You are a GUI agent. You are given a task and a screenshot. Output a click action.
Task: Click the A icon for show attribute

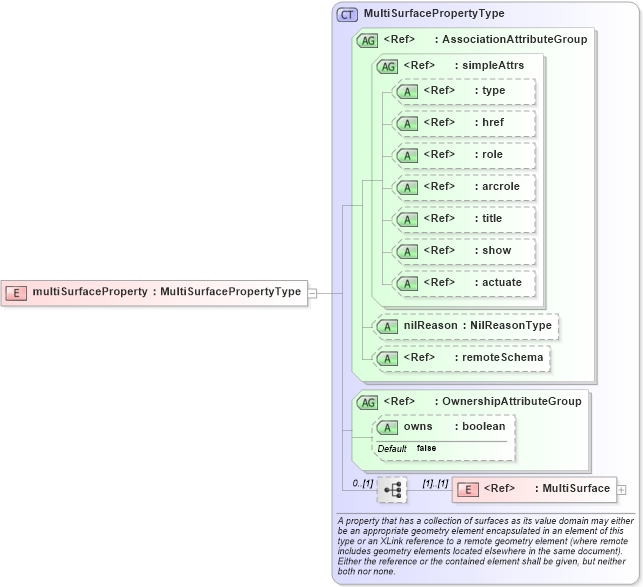(407, 251)
